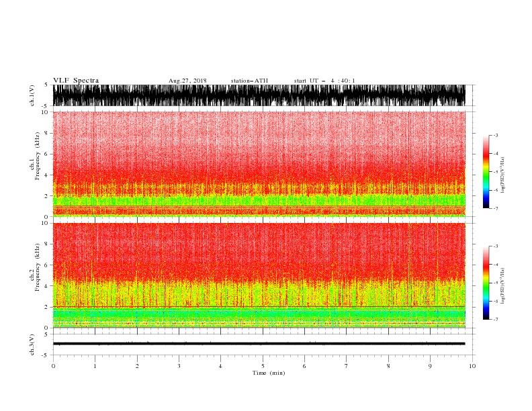Screen dimensions: 532x411
Task: Click the 4 kHz tick on ch.1 frequency axis
Action: click(x=47, y=175)
